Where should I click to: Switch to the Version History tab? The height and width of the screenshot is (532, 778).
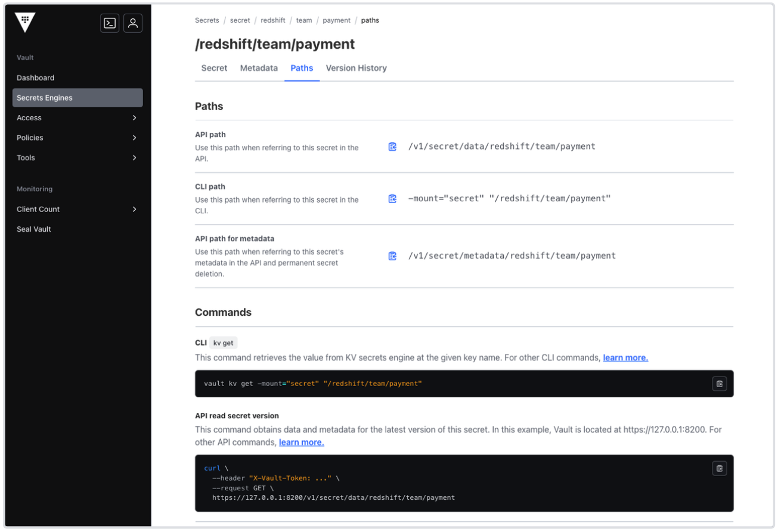(x=356, y=68)
